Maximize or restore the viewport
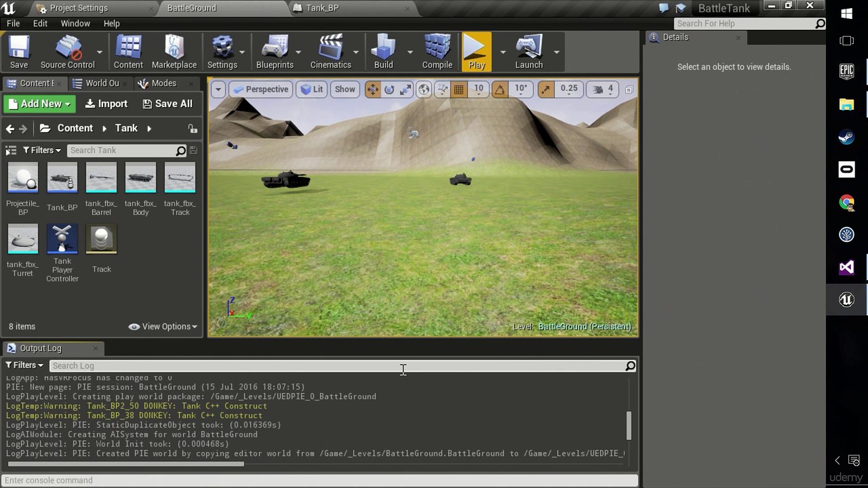The image size is (868, 488). 629,89
